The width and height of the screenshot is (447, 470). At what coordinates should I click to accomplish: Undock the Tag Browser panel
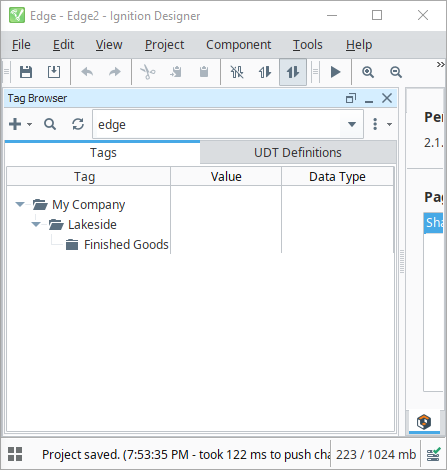(x=351, y=98)
